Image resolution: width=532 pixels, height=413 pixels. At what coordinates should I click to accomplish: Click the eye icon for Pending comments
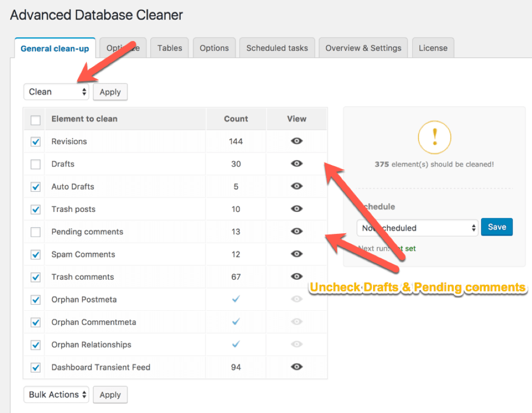(x=297, y=232)
